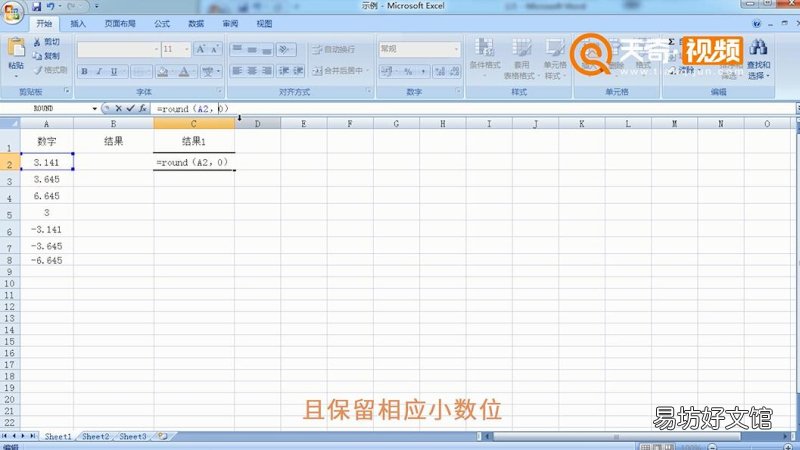Image resolution: width=800 pixels, height=450 pixels.
Task: Click cell A8 containing -6.645
Action: 46,260
